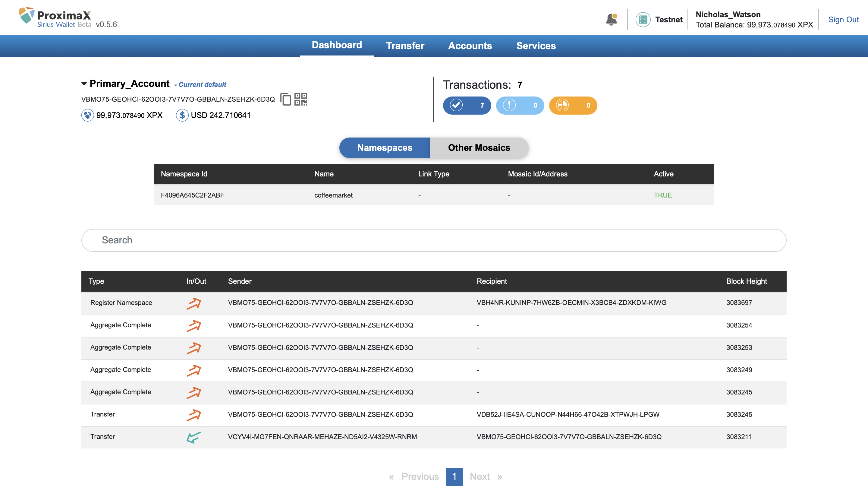Viewport: 868px width, 494px height.
Task: Show confirmed transactions blue pill
Action: [x=467, y=105]
